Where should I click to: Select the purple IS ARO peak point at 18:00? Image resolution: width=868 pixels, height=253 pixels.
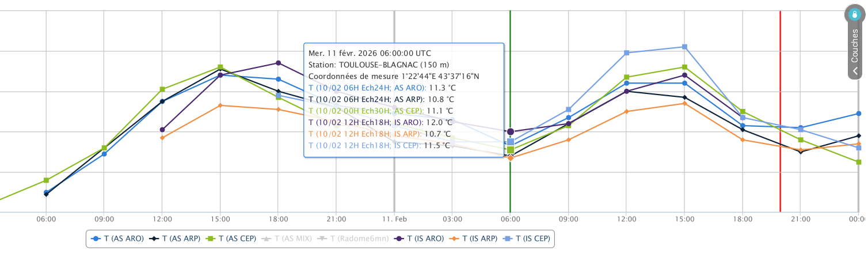[278, 63]
